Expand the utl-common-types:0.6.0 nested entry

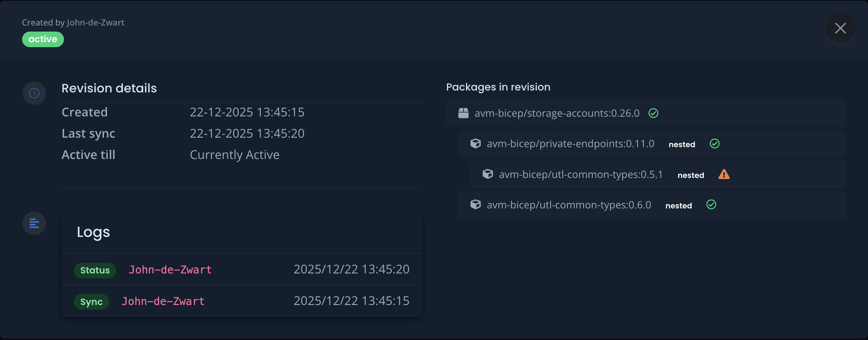pyautogui.click(x=569, y=205)
